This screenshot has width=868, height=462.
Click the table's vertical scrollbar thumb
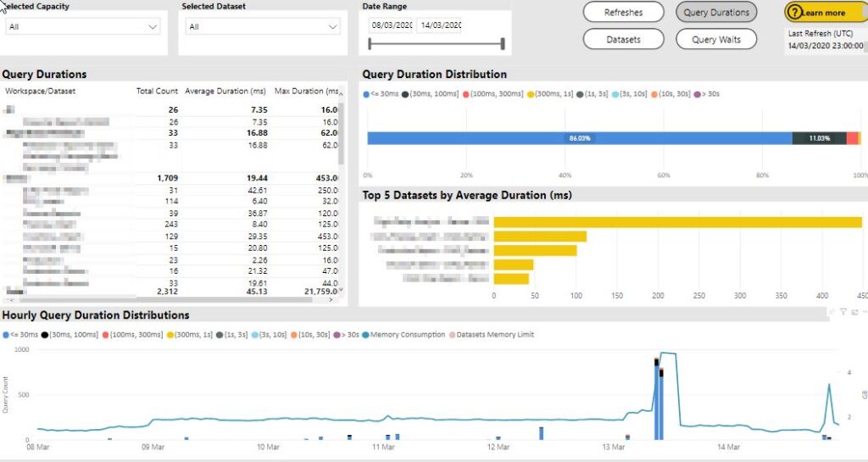pos(341,133)
